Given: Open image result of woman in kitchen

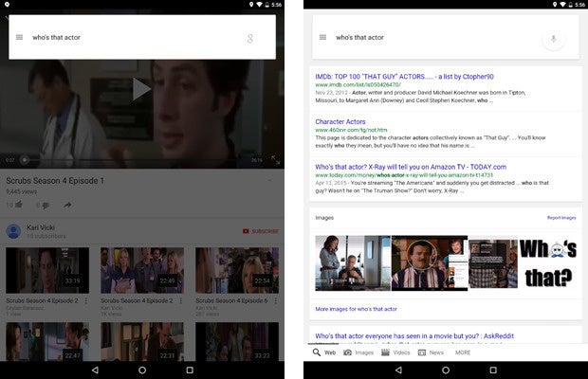Looking at the screenshot, I should tap(353, 262).
